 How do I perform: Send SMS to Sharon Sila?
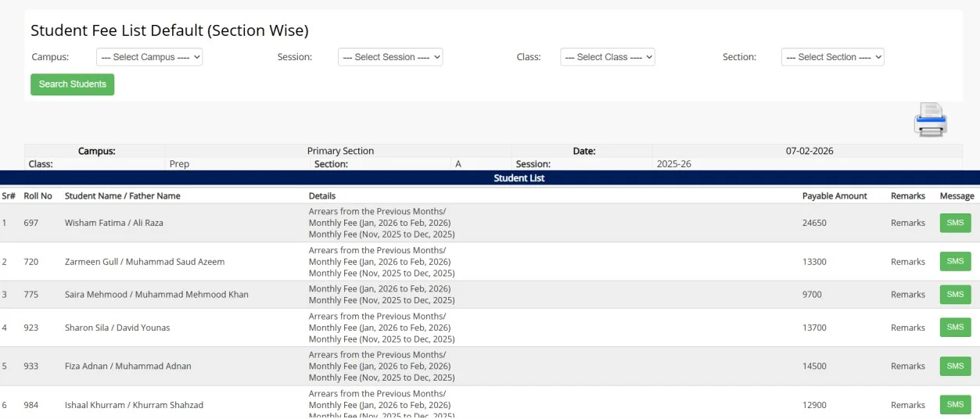[x=955, y=328]
